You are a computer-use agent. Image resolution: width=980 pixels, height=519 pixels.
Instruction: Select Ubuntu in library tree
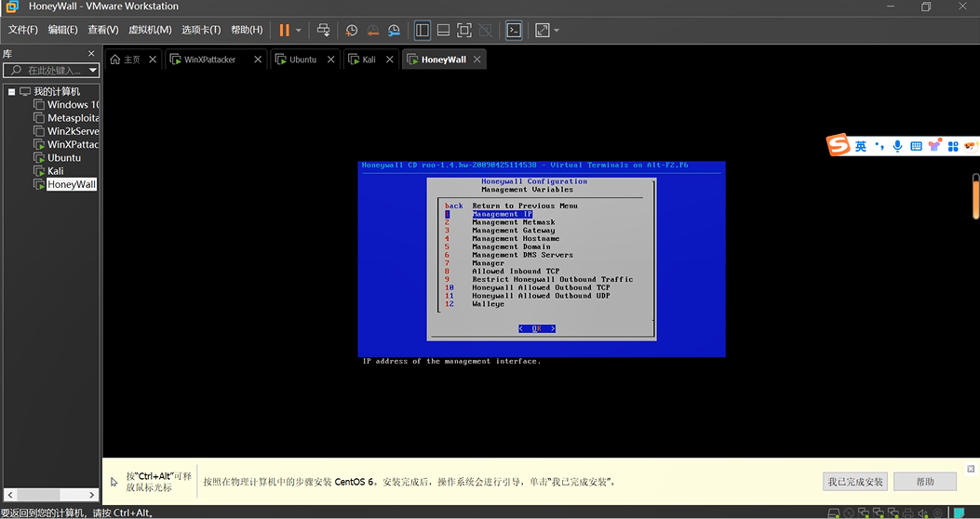[x=58, y=157]
